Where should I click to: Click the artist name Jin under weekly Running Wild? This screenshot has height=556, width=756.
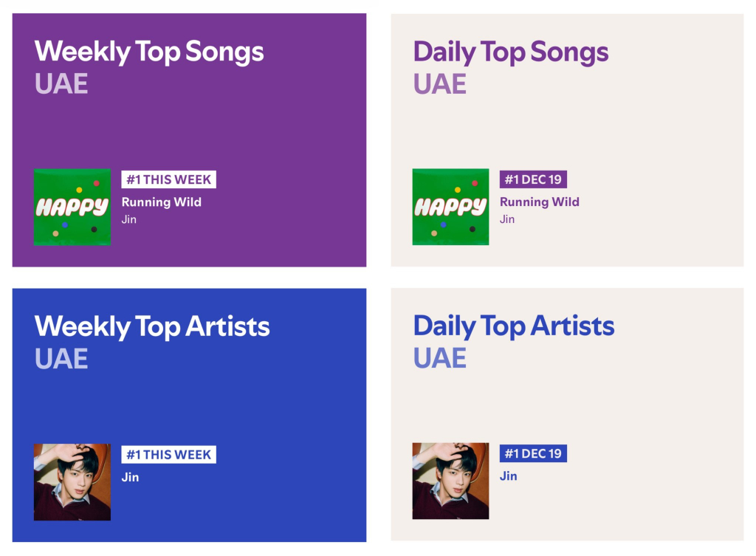click(x=129, y=219)
